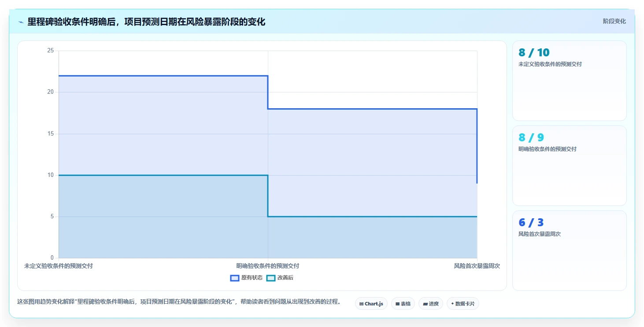Click the 阶段变化 label in header
Screen dimensions: 644x327
[x=614, y=21]
